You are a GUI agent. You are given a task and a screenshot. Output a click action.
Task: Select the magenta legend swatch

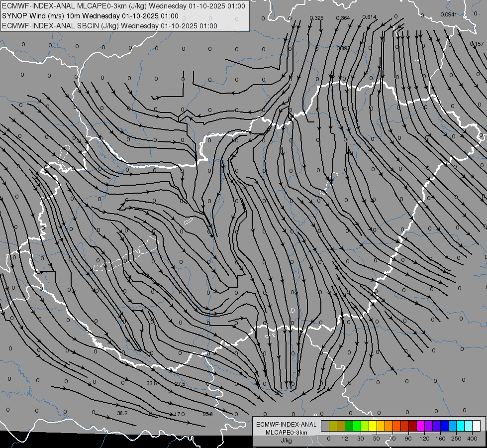click(x=420, y=426)
